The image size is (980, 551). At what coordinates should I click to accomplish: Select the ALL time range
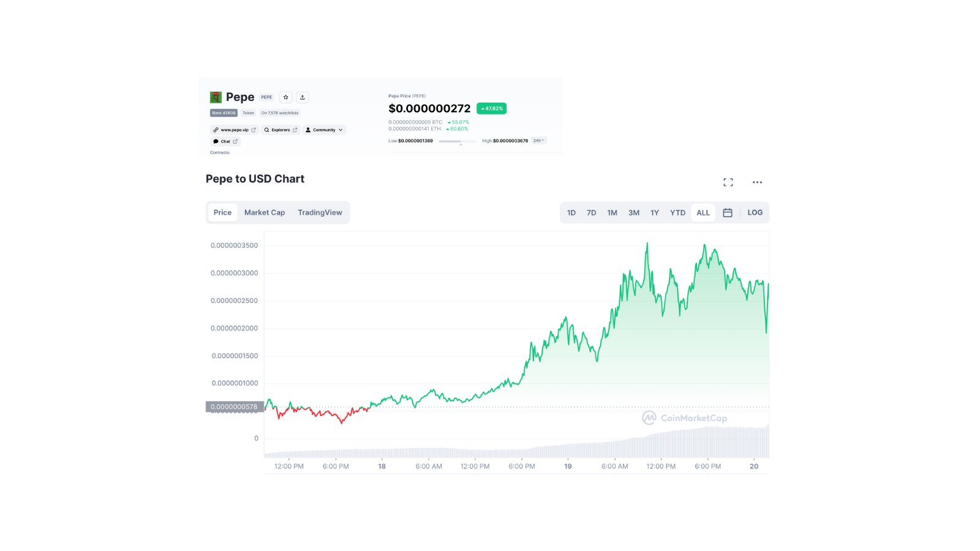[703, 212]
